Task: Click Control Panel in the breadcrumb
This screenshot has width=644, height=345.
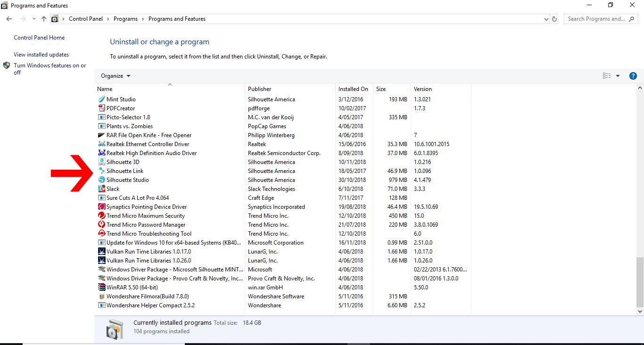Action: pos(86,19)
